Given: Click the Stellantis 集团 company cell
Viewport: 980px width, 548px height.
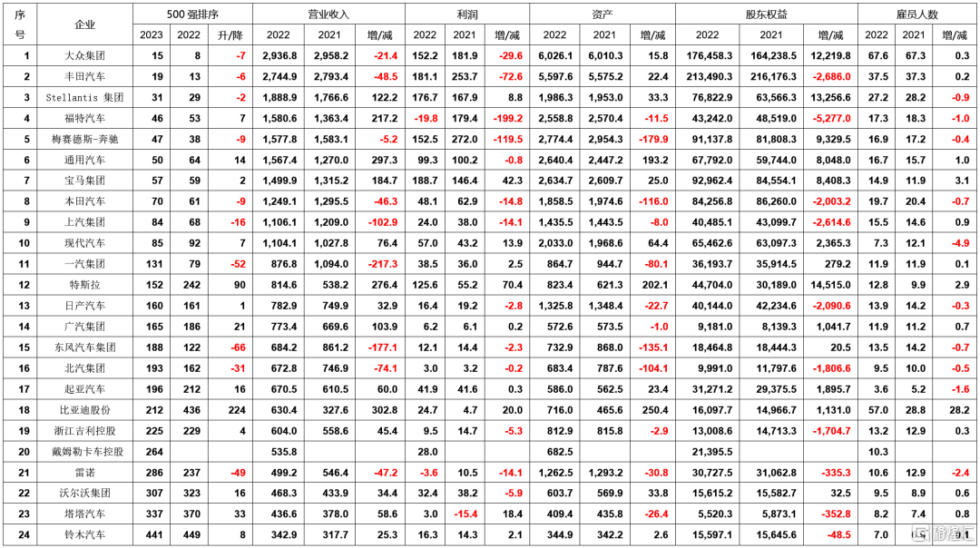Looking at the screenshot, I should [x=85, y=97].
